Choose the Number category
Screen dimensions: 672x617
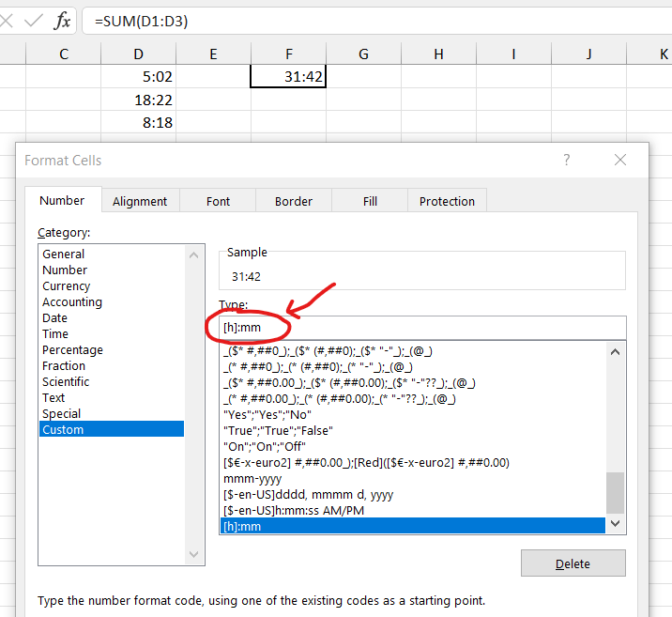point(112,270)
